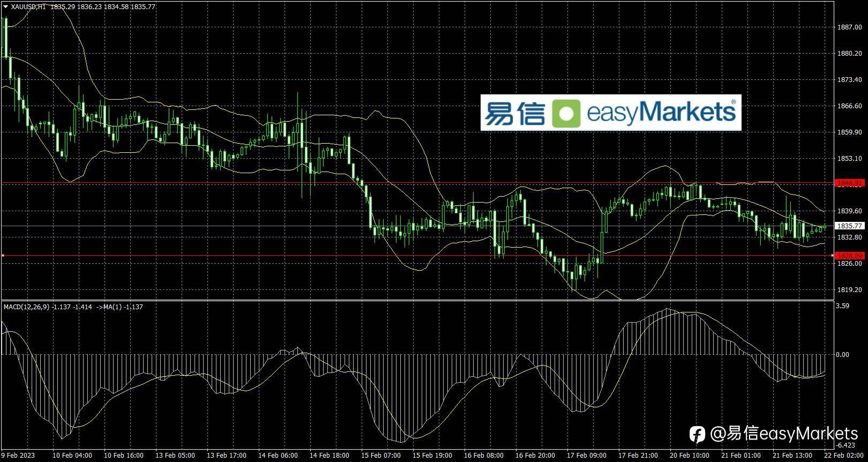Click the 1853.10 price axis label

849,159
